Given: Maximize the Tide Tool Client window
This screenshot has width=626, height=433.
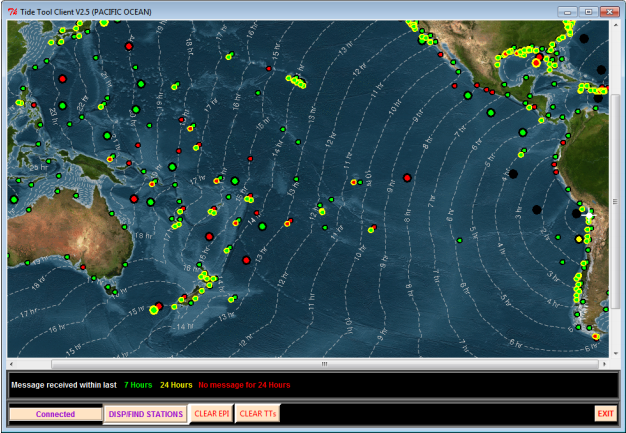Looking at the screenshot, I should [x=588, y=12].
